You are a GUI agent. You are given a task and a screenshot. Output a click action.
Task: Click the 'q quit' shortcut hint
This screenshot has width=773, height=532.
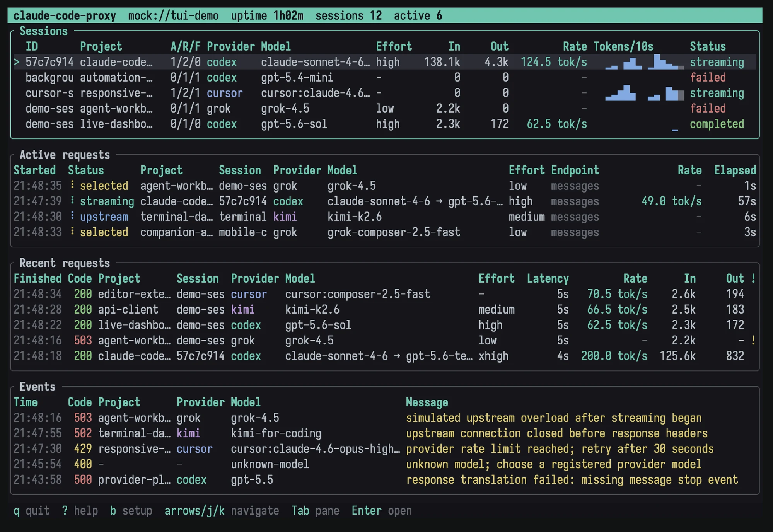coord(32,511)
